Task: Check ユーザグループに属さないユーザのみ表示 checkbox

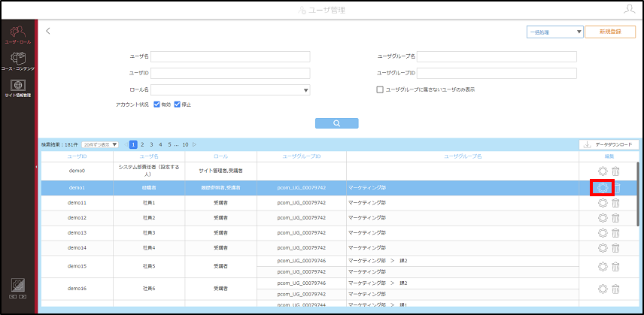Action: [380, 89]
